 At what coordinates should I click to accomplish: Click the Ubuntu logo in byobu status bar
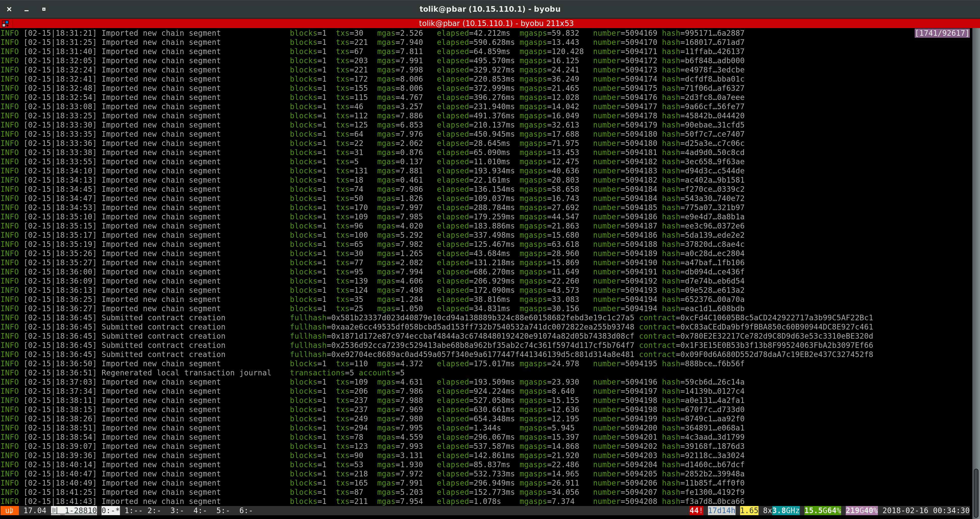tap(9, 510)
